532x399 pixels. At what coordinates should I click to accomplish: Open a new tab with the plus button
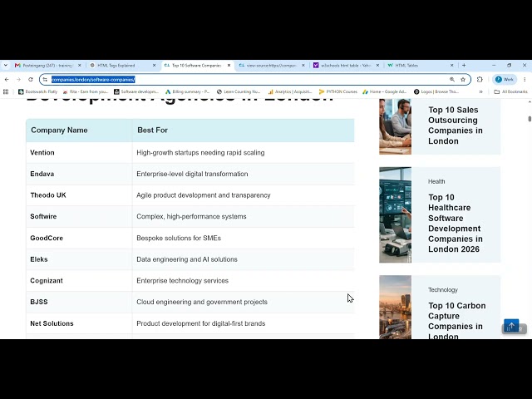coord(464,65)
